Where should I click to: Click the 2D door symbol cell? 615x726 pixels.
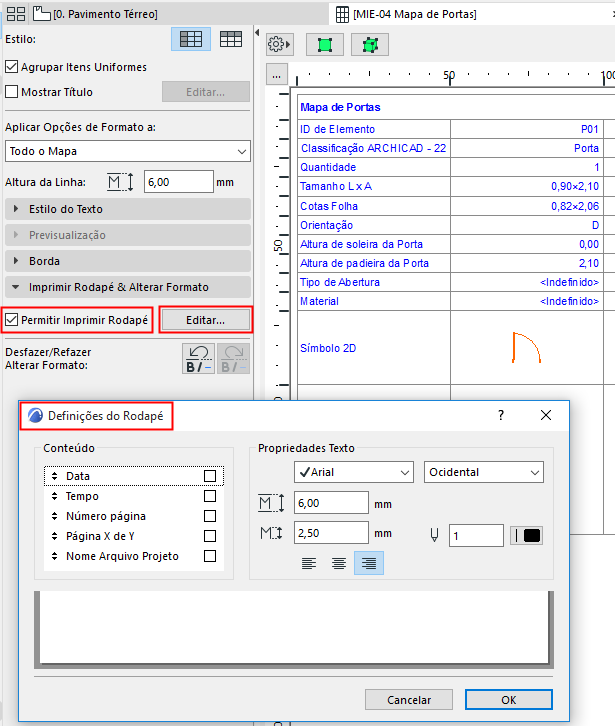click(x=527, y=348)
